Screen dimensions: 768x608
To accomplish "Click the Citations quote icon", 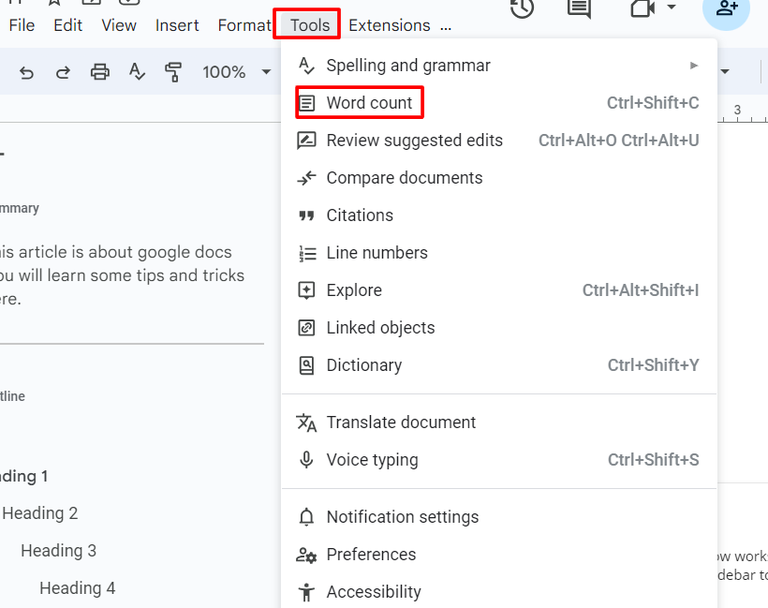I will (307, 216).
